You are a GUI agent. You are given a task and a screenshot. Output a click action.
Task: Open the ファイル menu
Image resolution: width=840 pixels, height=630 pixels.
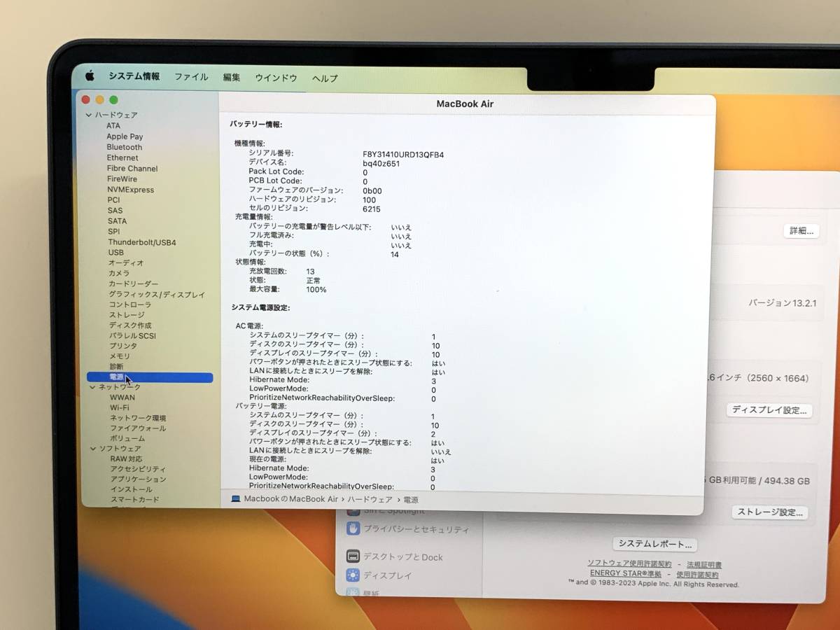(x=191, y=77)
